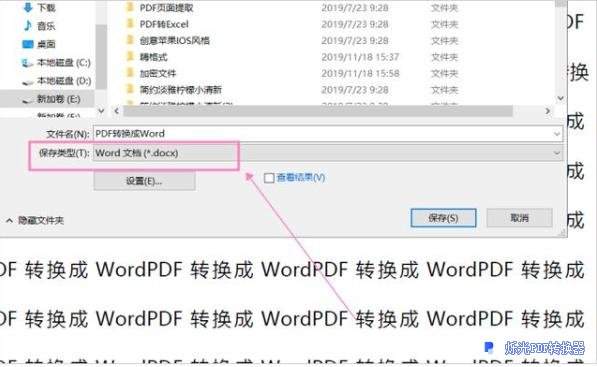The image size is (597, 367).
Task: Click the 创意苹果IOS风格 folder name
Action: pyautogui.click(x=174, y=40)
